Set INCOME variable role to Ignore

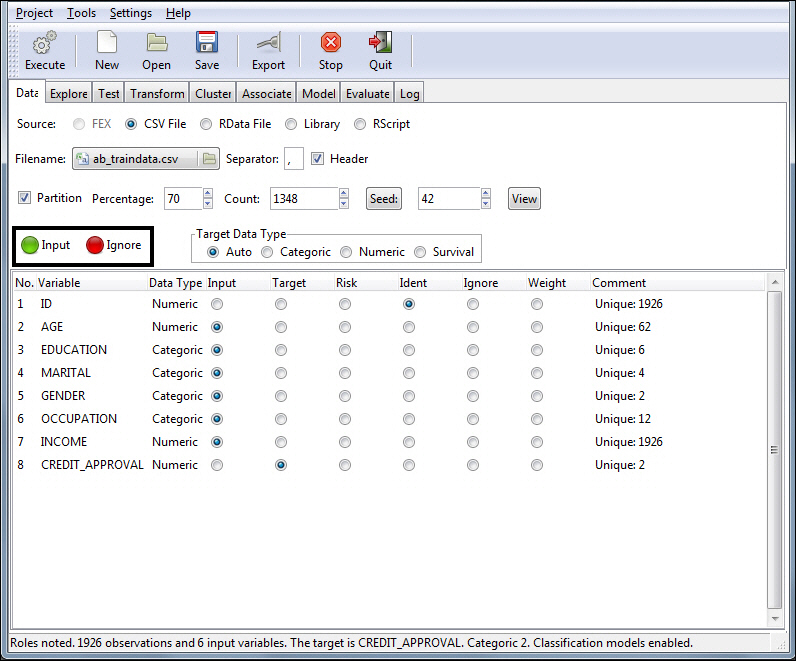[x=473, y=442]
